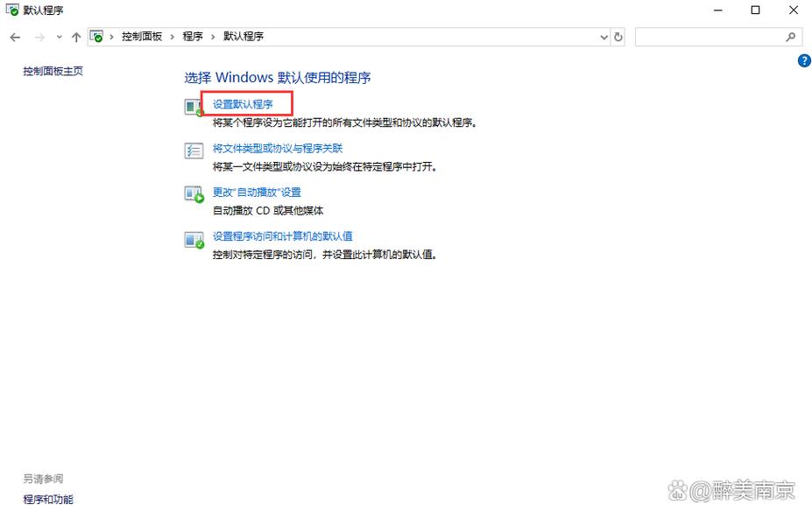Viewport: 812px width, 519px height.
Task: Go up one level with the up arrow
Action: coord(75,37)
